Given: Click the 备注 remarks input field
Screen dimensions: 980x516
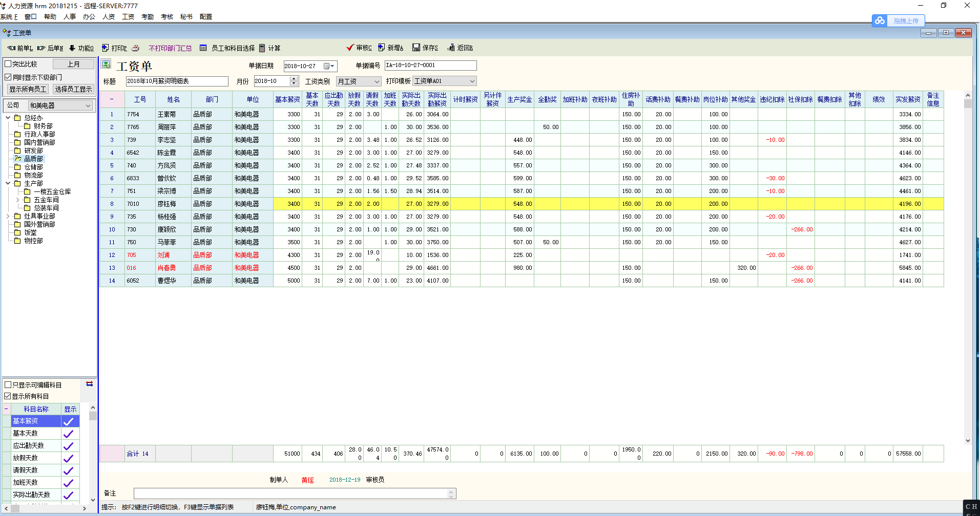Looking at the screenshot, I should pos(290,493).
